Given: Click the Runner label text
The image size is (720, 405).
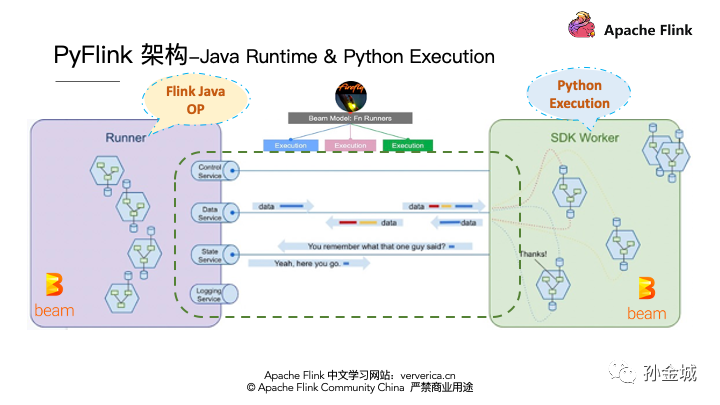Looking at the screenshot, I should pyautogui.click(x=125, y=137).
